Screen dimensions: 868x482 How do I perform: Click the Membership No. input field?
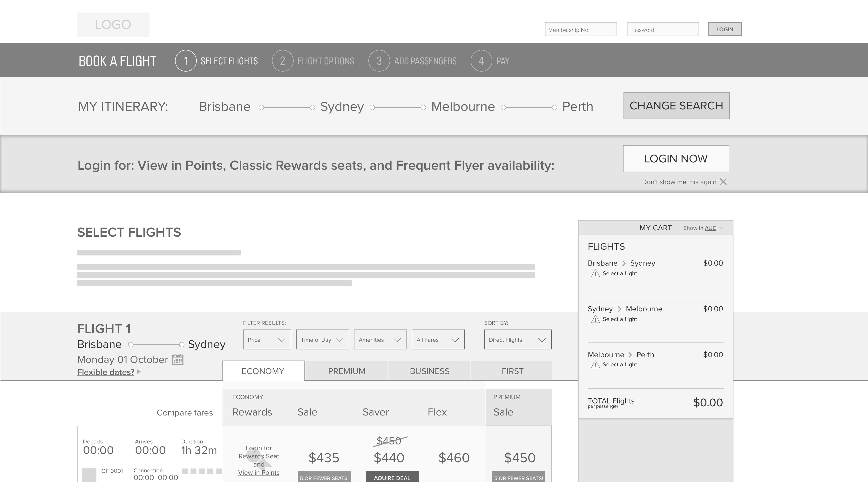[581, 29]
